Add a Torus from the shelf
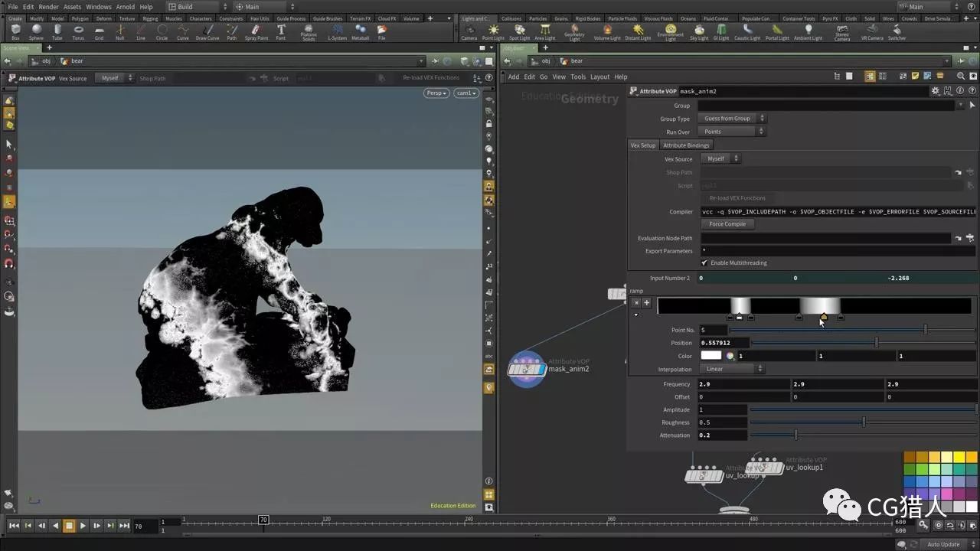 click(x=78, y=31)
